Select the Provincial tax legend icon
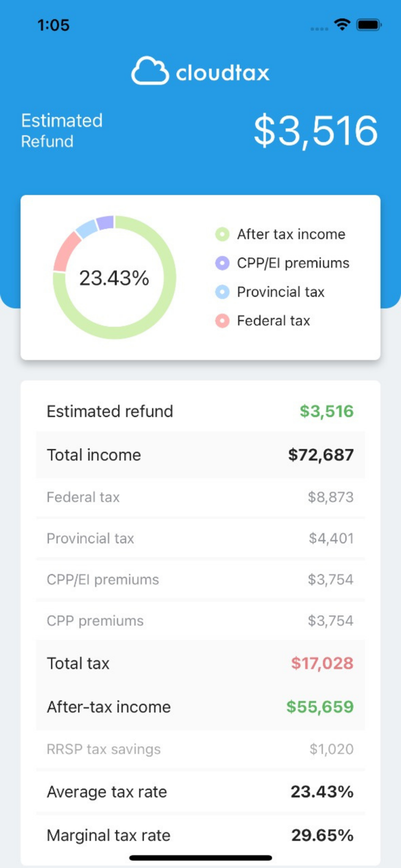The height and width of the screenshot is (868, 401). coord(222,292)
